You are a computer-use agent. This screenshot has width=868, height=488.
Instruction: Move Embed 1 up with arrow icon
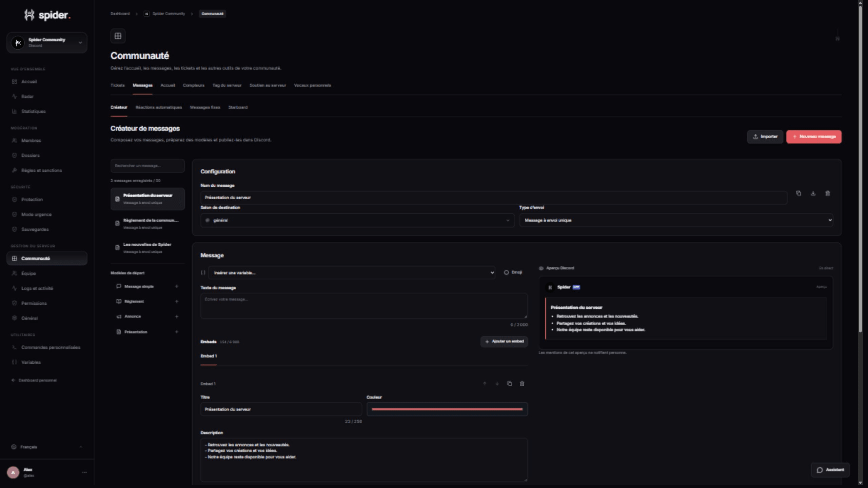tap(485, 384)
